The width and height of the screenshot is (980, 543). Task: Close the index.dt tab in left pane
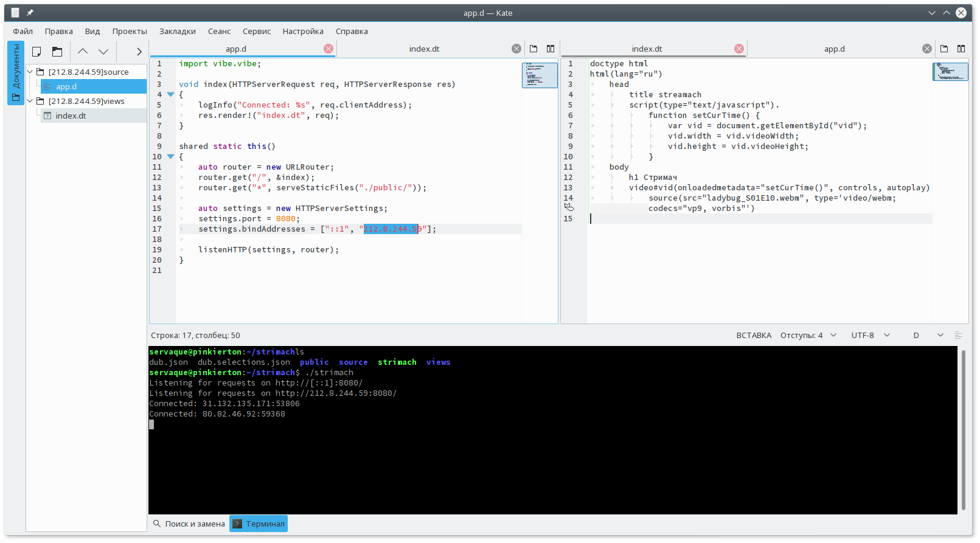click(x=516, y=49)
